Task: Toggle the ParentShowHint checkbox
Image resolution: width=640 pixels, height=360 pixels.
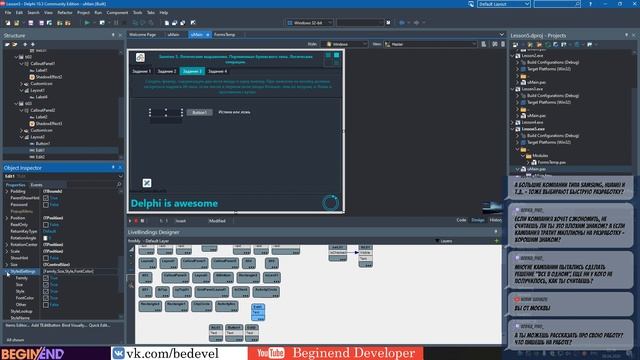Action: coord(46,198)
